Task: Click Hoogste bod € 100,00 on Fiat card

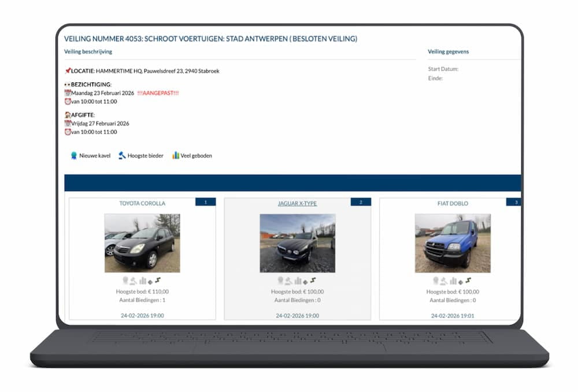Action: point(453,292)
